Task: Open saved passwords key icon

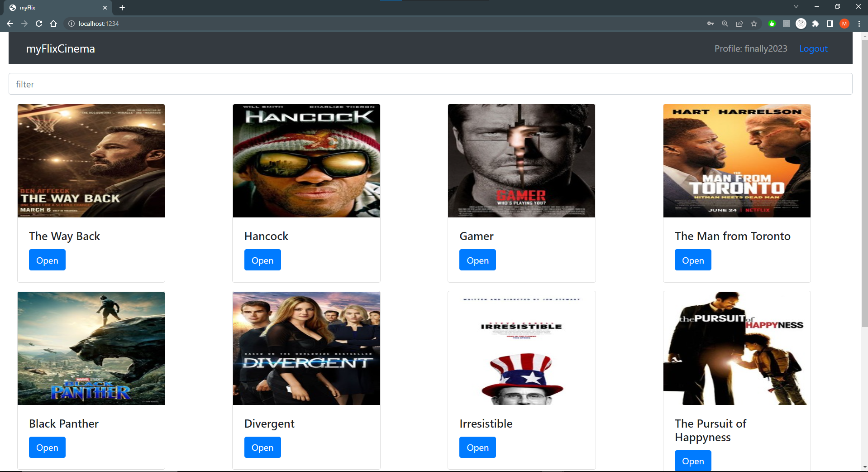Action: pyautogui.click(x=711, y=24)
